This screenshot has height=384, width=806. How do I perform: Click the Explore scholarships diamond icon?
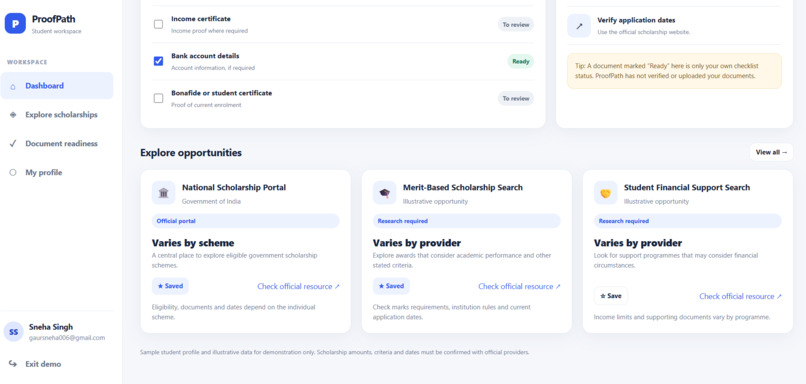point(13,115)
